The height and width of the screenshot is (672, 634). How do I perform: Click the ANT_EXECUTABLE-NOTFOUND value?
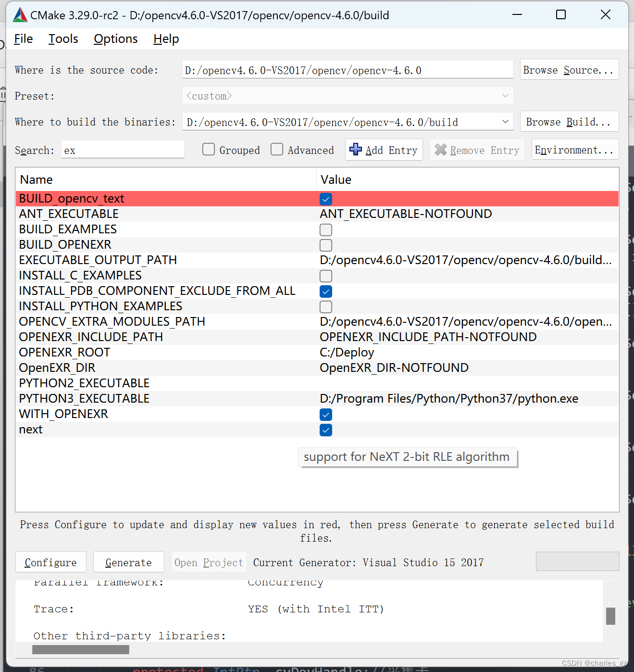tap(406, 214)
